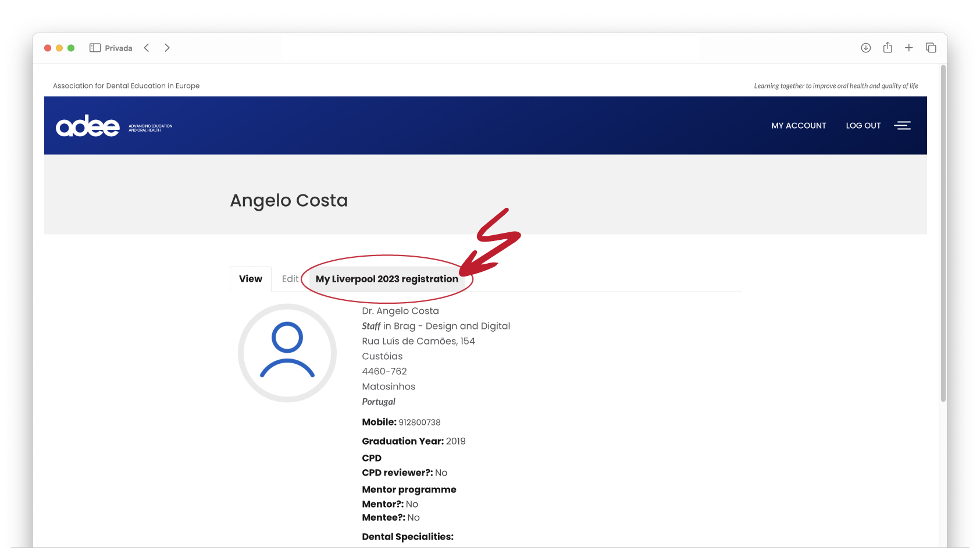Switch to the Edit tab
The image size is (980, 553).
coord(290,279)
